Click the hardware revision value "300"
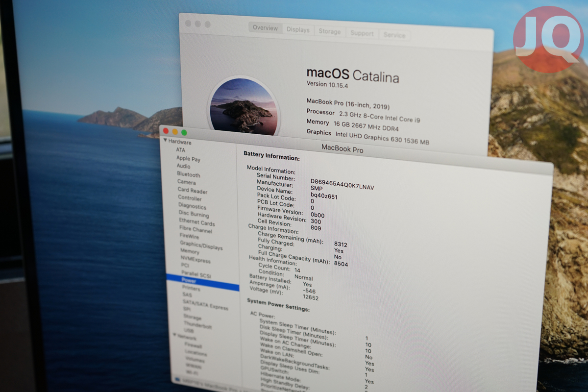 click(x=316, y=221)
